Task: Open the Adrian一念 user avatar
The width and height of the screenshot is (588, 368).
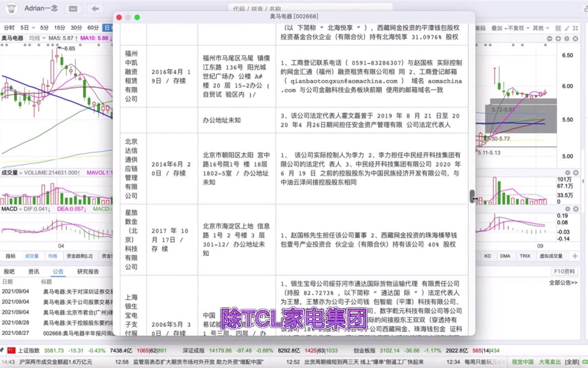Action: pos(11,9)
